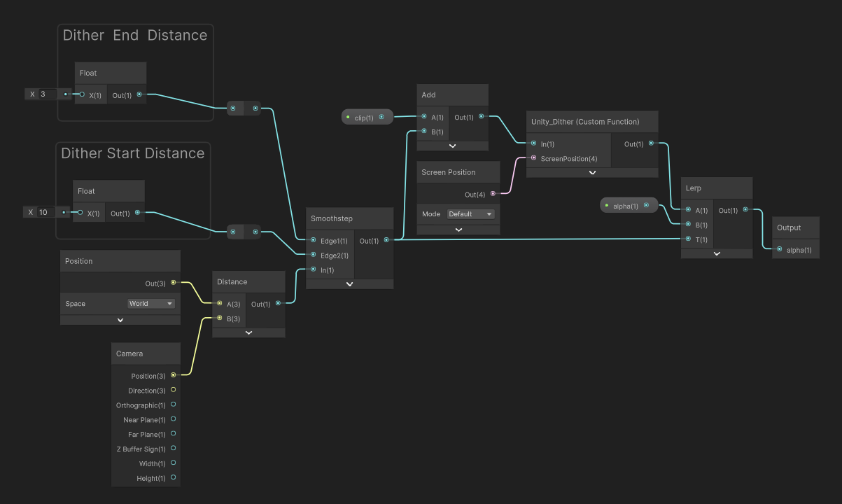The height and width of the screenshot is (504, 842).
Task: Click the Lerp node T(1) input port
Action: point(688,239)
